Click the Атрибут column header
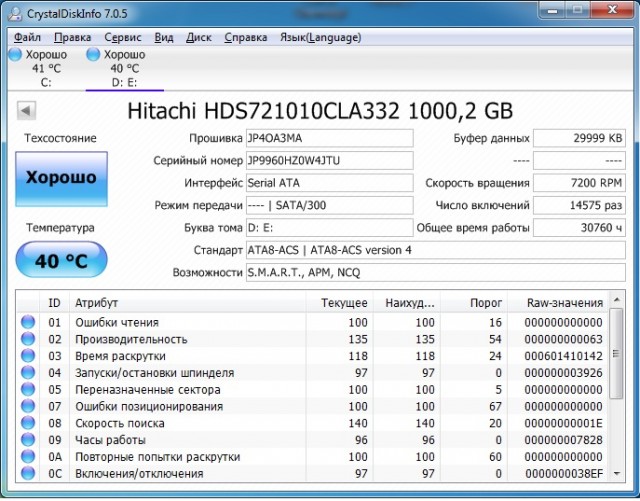640x501 pixels. pos(187,303)
